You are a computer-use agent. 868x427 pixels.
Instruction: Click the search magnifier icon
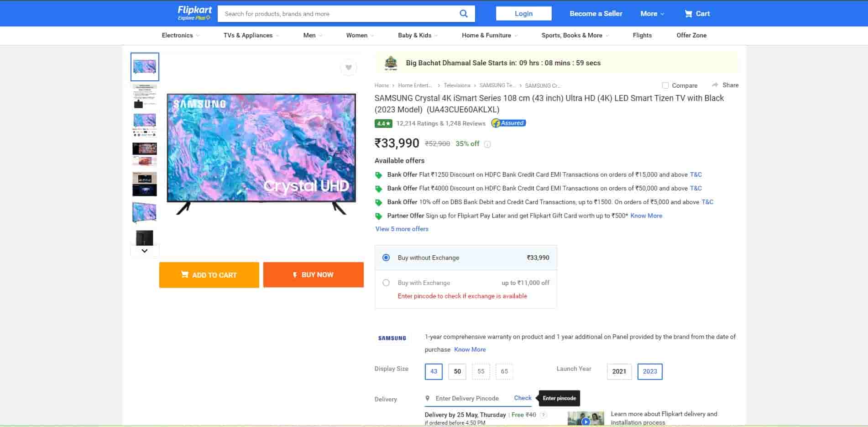pyautogui.click(x=463, y=14)
